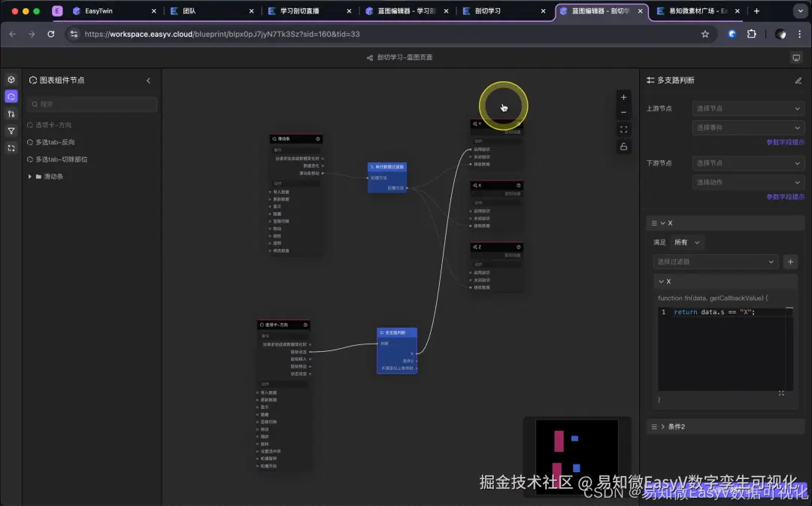This screenshot has width=812, height=506.
Task: Open the 3D cube components sidebar icon
Action: [11, 80]
